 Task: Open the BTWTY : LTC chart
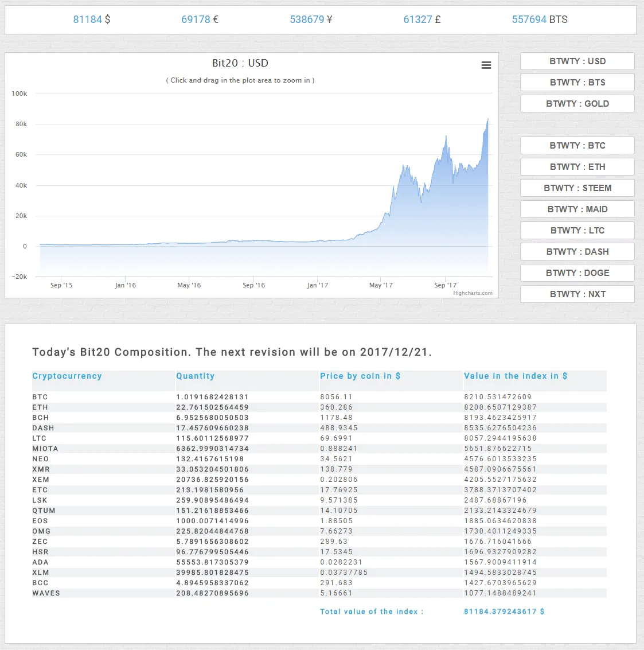pos(577,231)
